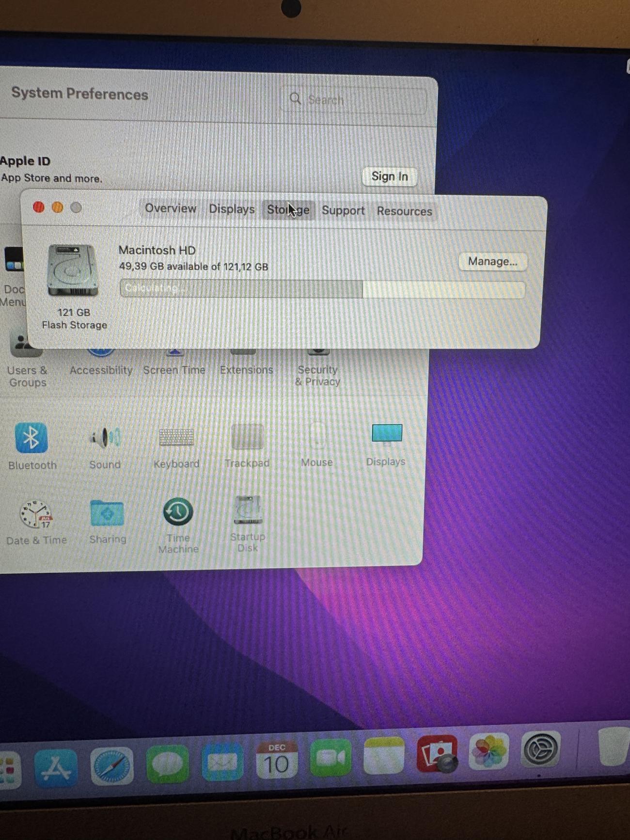
Task: Switch to the Support tab
Action: 343,210
